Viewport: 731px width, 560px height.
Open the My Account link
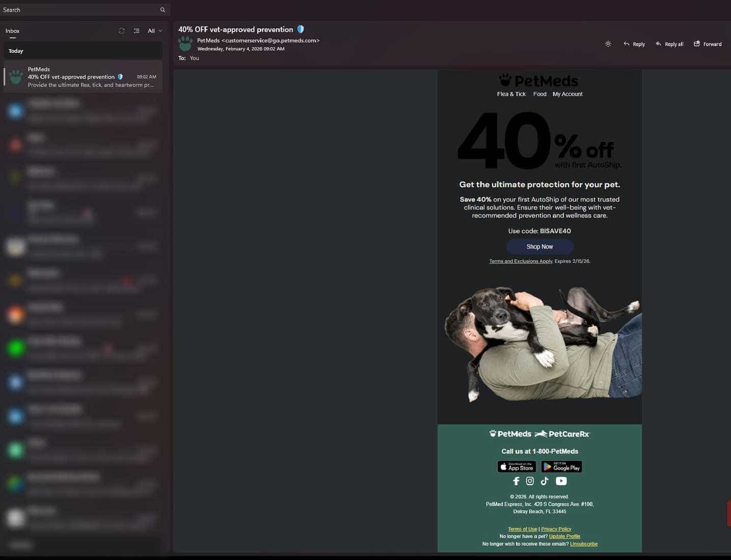pos(568,94)
